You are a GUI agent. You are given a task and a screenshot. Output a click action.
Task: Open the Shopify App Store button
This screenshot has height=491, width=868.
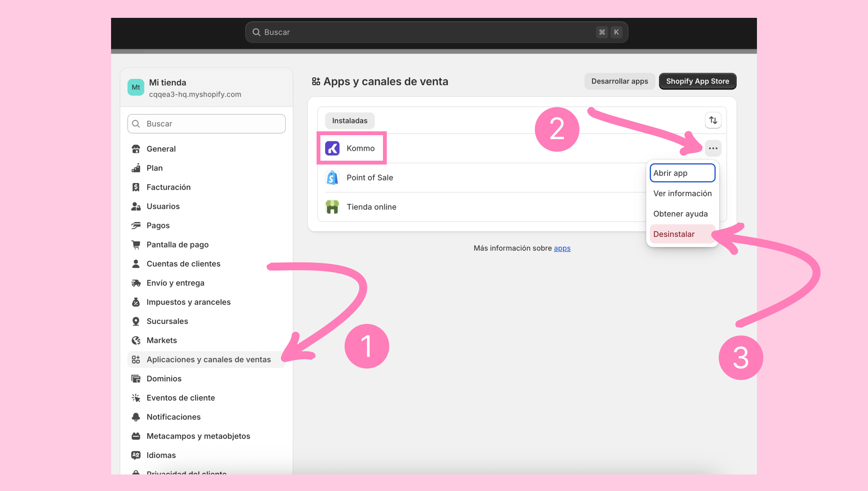point(698,81)
